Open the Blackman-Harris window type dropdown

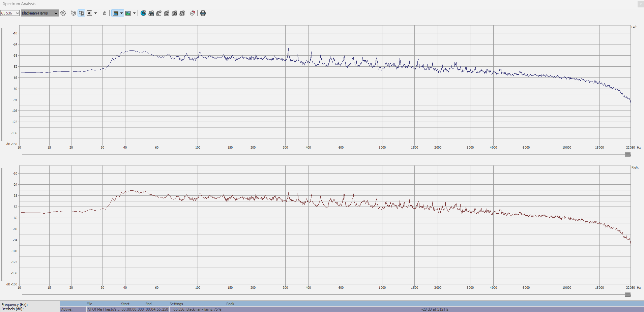39,13
